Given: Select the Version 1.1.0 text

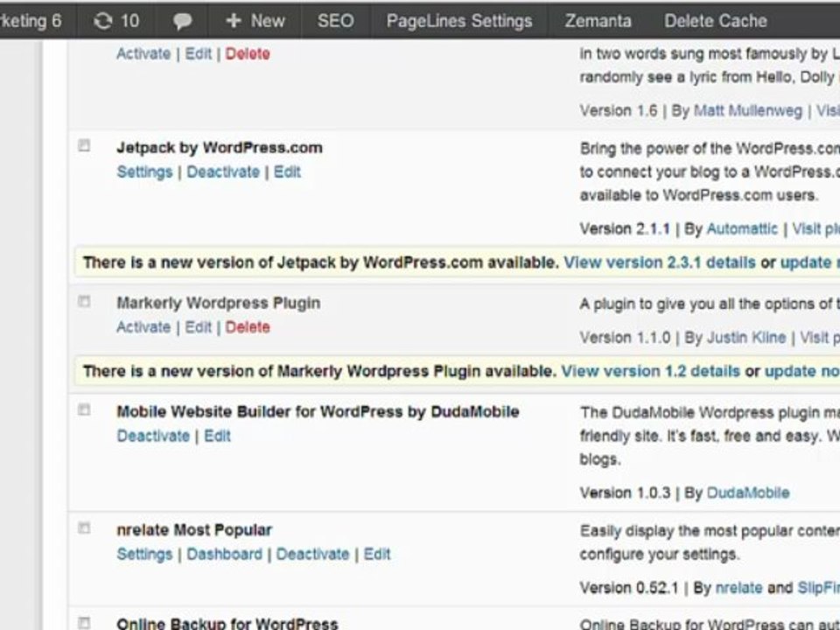Looking at the screenshot, I should click(625, 338).
